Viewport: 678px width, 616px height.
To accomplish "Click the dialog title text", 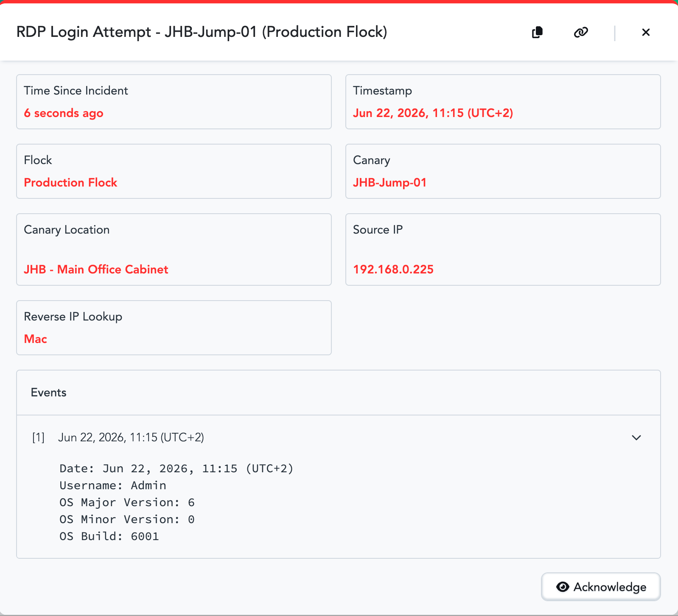I will [202, 32].
